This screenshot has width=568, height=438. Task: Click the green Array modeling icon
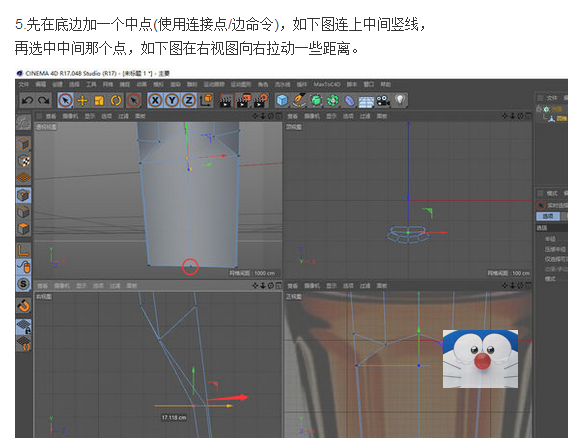333,100
